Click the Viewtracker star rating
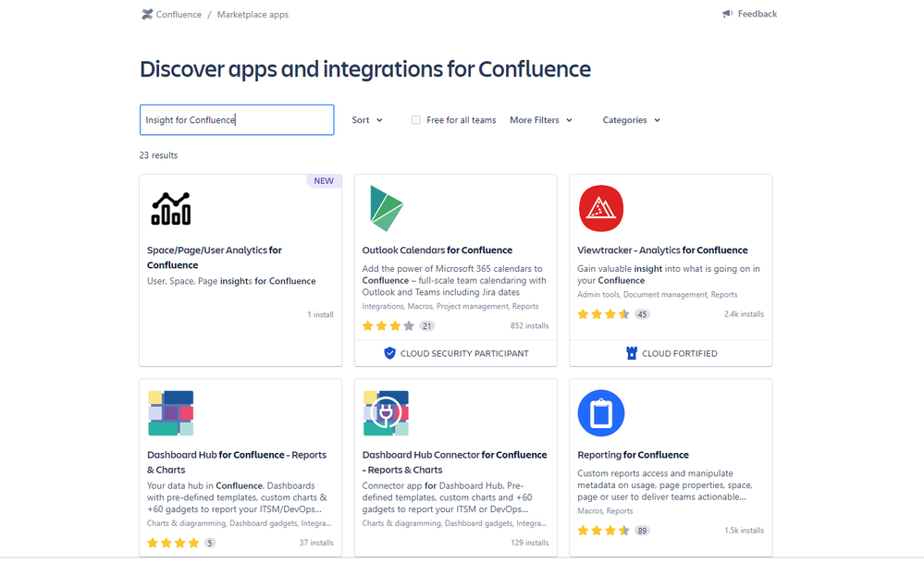The width and height of the screenshot is (924, 563). 603,314
